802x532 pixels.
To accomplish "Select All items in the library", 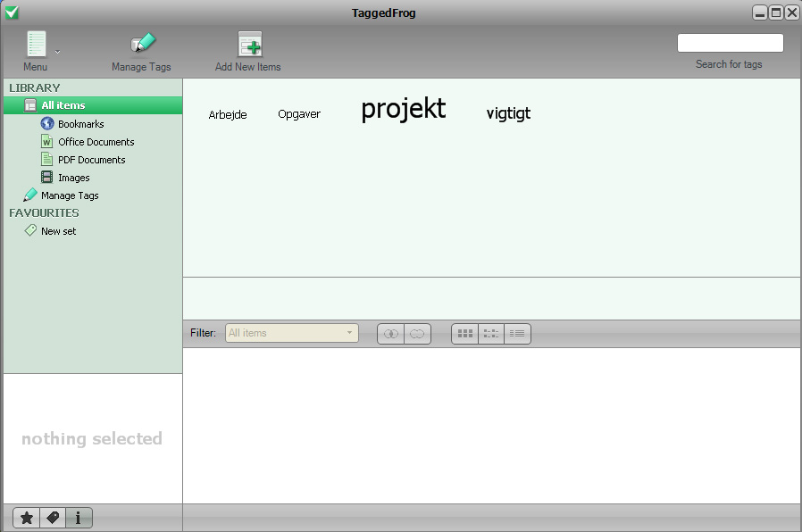I will point(93,105).
